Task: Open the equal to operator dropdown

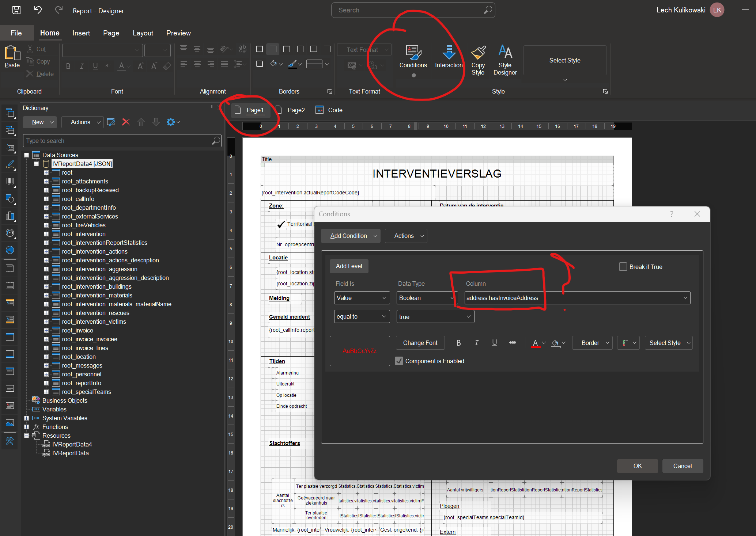Action: (362, 316)
